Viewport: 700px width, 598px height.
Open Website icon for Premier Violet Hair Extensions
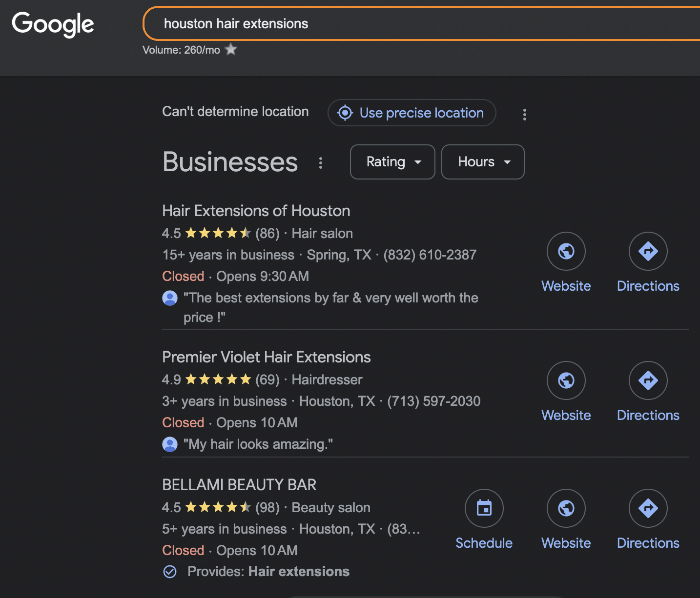(x=566, y=380)
